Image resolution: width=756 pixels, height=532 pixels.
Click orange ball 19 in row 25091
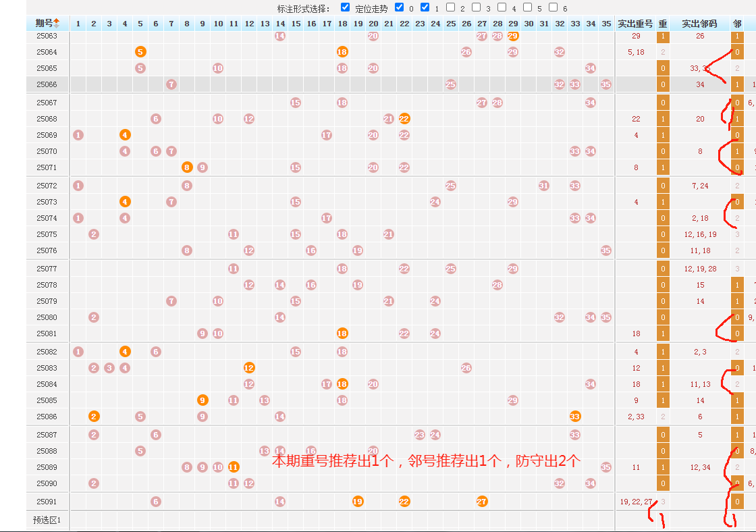point(358,502)
